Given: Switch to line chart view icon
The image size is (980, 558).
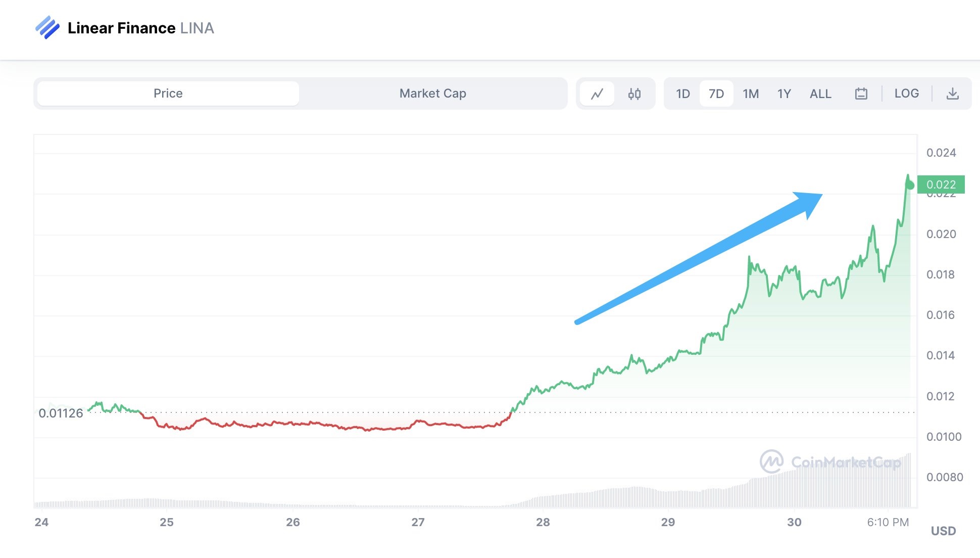Looking at the screenshot, I should pyautogui.click(x=597, y=94).
